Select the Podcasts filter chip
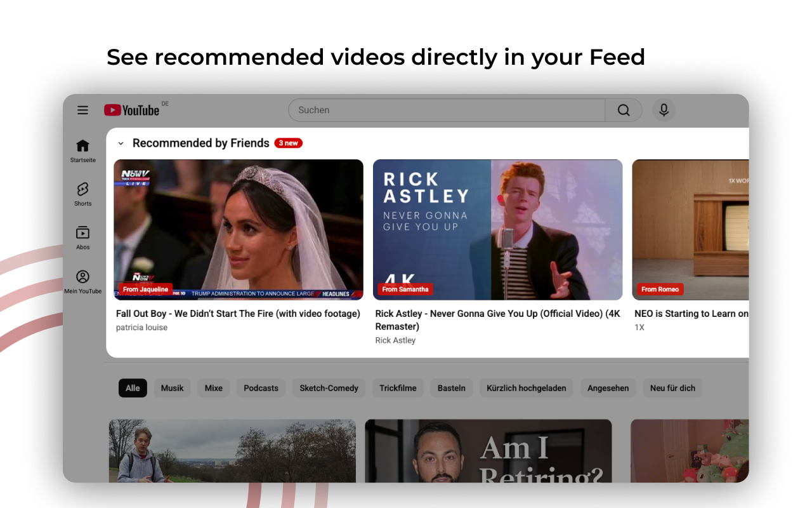Screen dimensions: 812x508 [261, 388]
